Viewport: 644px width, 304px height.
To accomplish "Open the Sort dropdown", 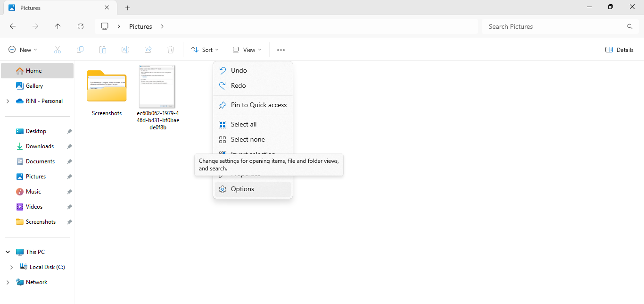I will click(205, 50).
